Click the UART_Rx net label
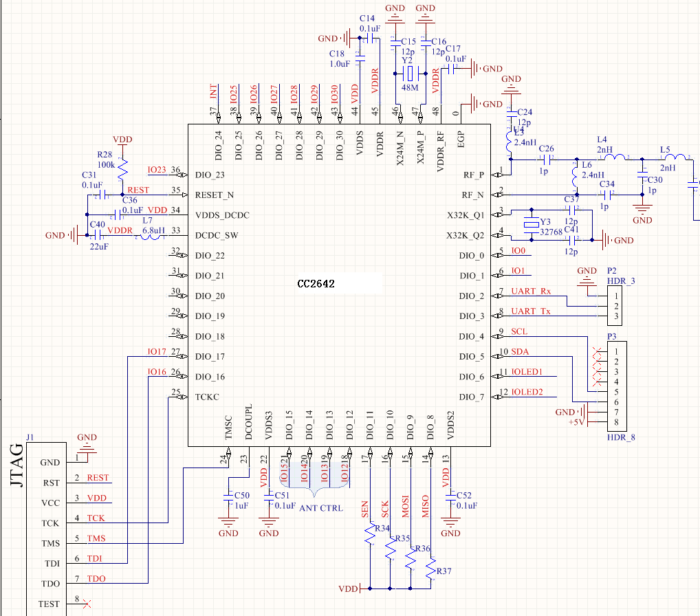The width and height of the screenshot is (700, 616). tap(531, 291)
